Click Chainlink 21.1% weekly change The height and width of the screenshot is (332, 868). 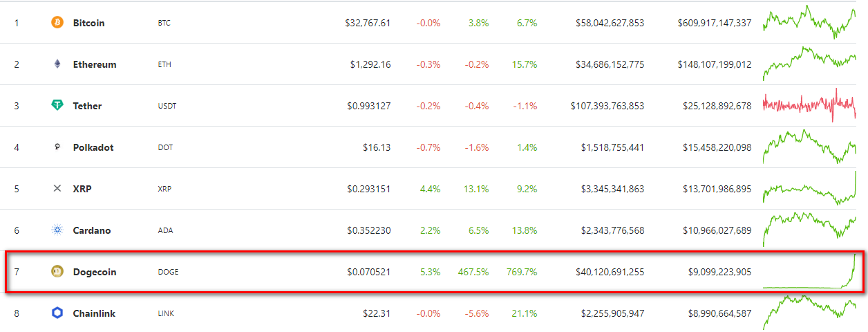[525, 313]
